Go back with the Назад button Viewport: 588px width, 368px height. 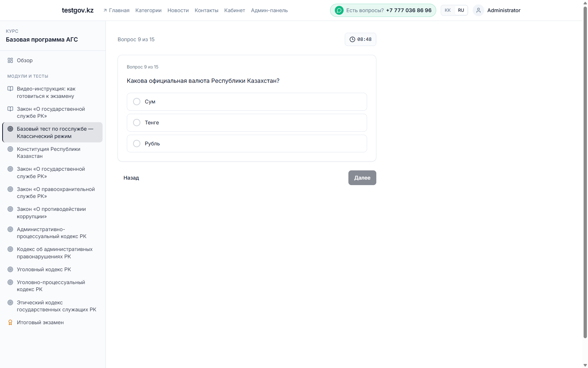click(x=131, y=178)
